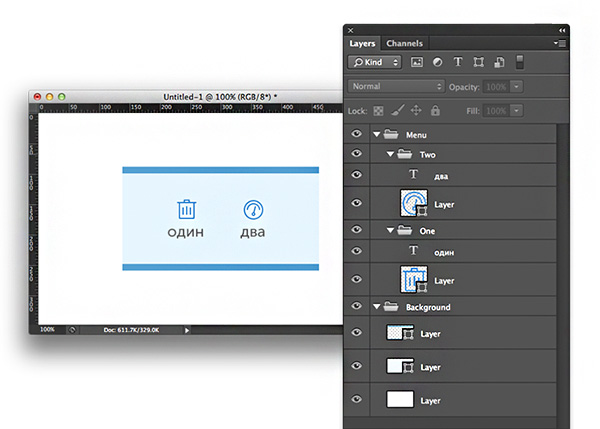Hide the 'один' text layer
Image resolution: width=600 pixels, height=429 pixels.
pos(357,252)
